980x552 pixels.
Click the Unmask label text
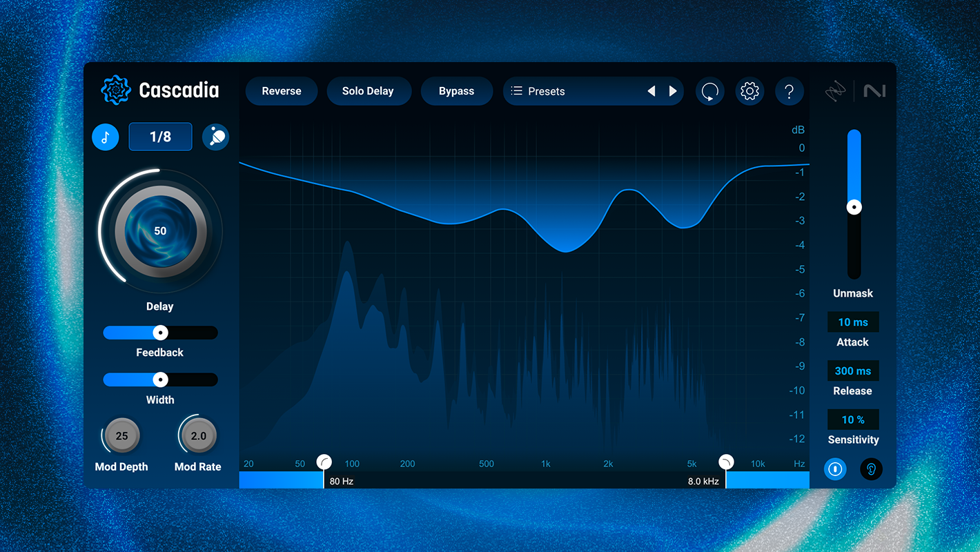pos(853,293)
